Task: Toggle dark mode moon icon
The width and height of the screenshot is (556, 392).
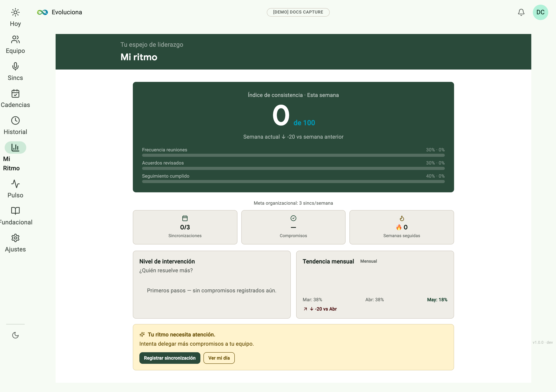Action: click(x=15, y=335)
